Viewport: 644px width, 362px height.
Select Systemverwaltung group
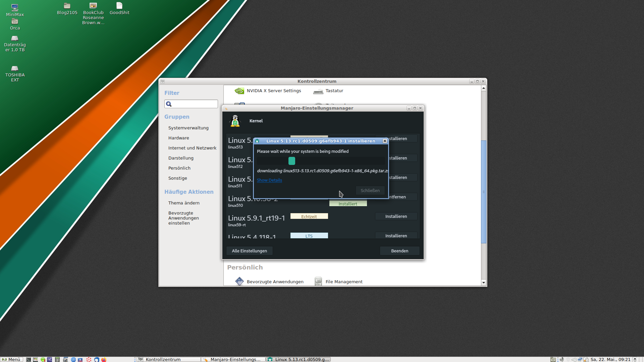click(189, 128)
